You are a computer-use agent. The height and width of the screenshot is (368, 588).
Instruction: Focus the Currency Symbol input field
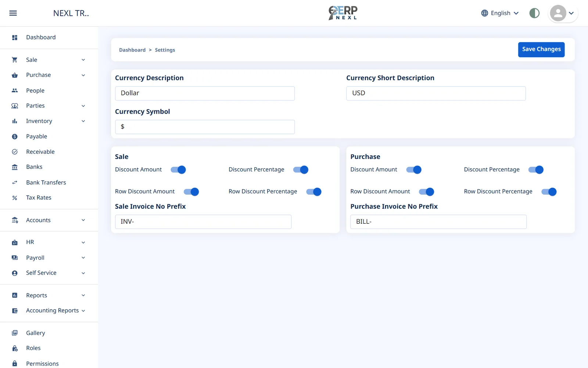[205, 127]
